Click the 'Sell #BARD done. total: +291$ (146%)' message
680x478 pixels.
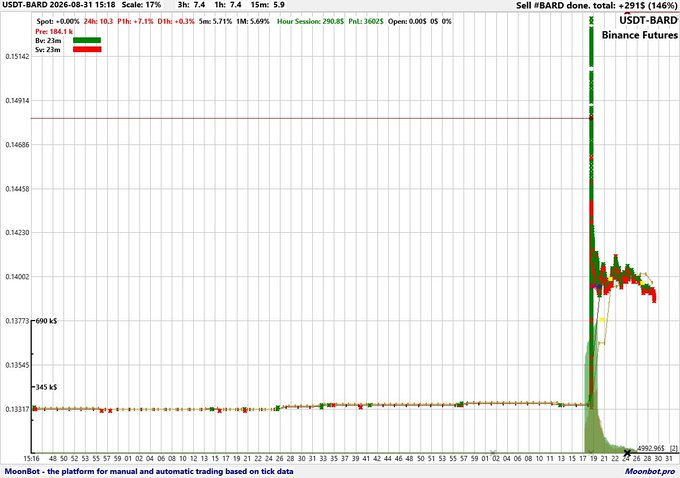(x=597, y=5)
